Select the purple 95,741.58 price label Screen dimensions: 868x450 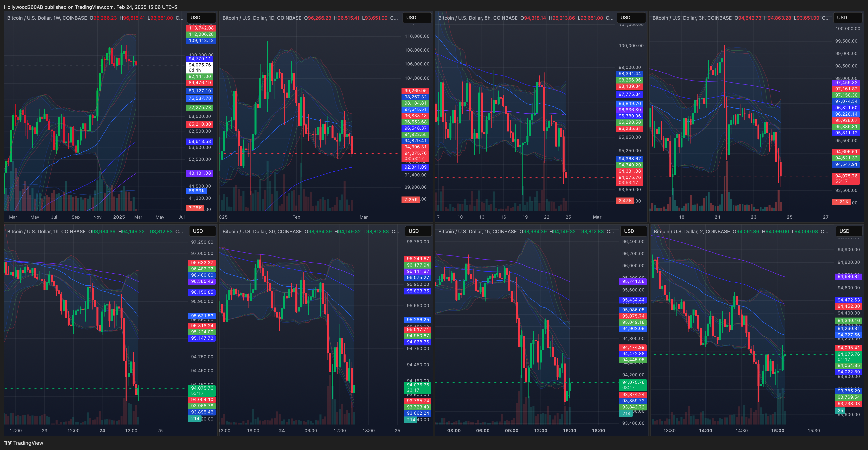coord(633,281)
